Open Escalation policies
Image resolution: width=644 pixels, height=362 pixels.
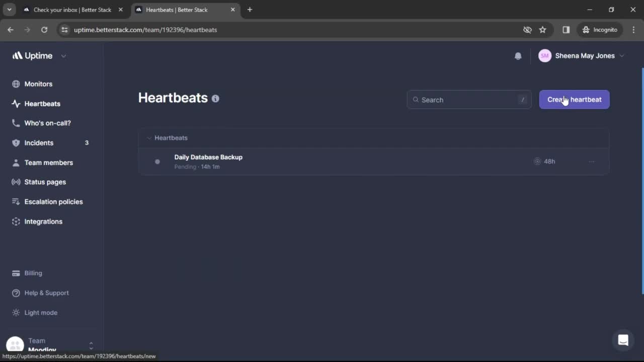(x=53, y=202)
